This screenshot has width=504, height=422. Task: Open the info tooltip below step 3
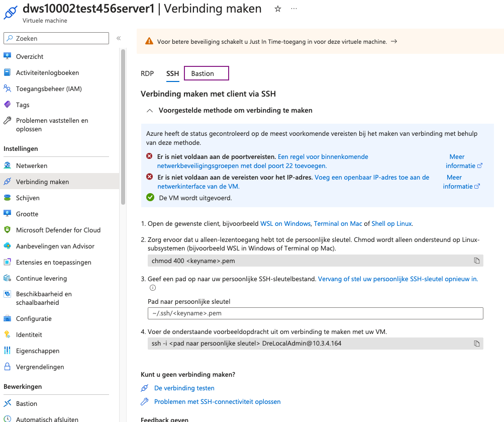[x=152, y=288]
